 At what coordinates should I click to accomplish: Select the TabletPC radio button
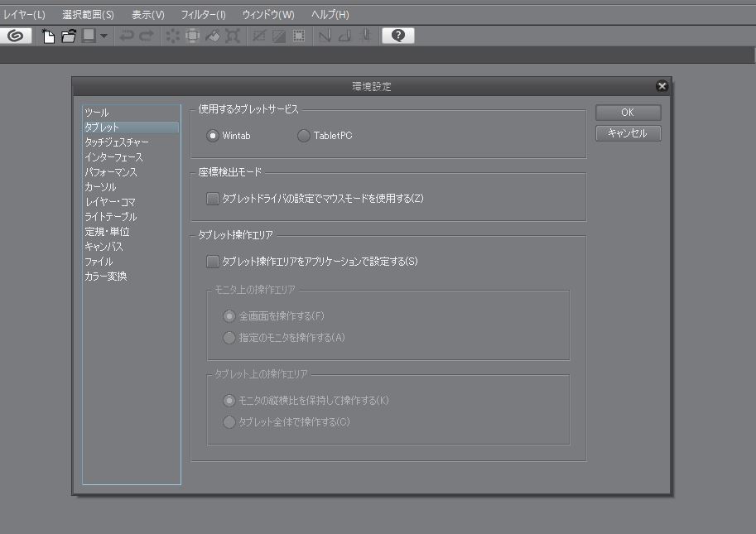(x=304, y=136)
